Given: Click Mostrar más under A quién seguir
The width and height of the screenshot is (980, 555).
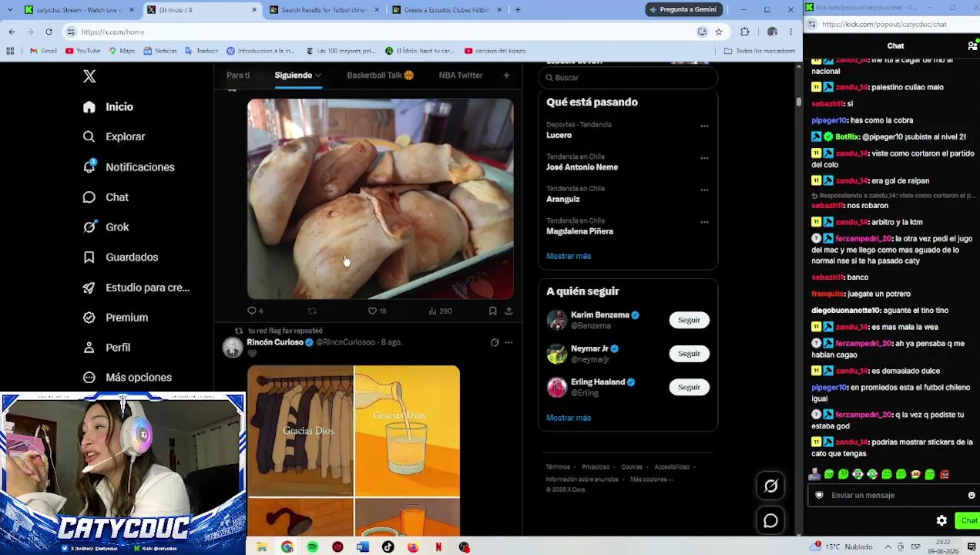Looking at the screenshot, I should pyautogui.click(x=569, y=418).
